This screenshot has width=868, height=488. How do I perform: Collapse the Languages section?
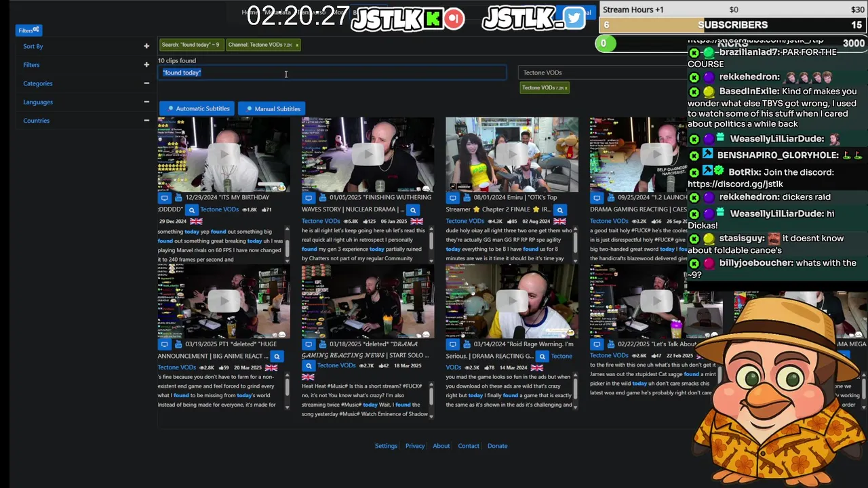pos(146,102)
